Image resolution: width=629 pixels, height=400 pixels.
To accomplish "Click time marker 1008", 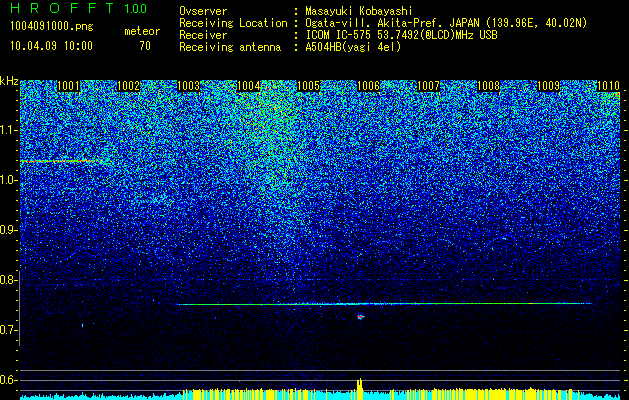I will (488, 86).
